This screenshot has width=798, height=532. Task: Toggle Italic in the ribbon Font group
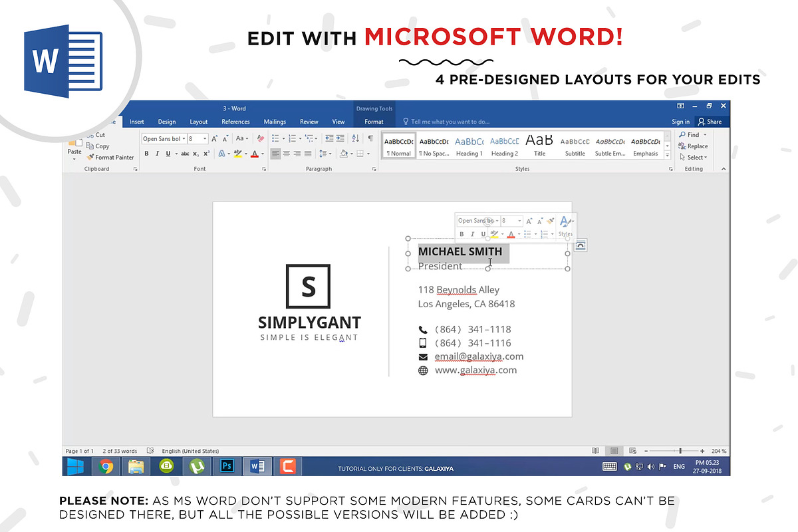[157, 154]
